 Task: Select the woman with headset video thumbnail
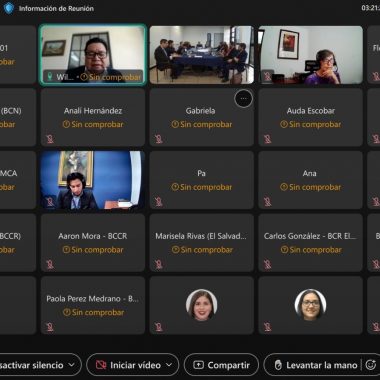pyautogui.click(x=310, y=55)
